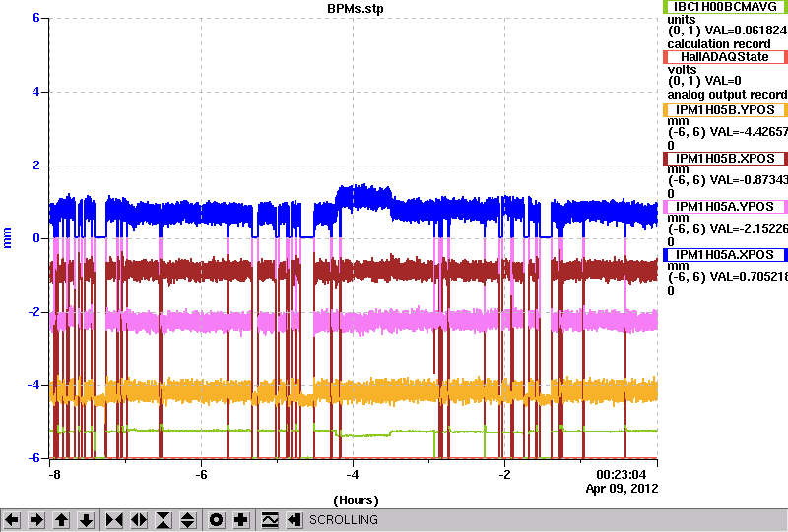This screenshot has height=532, width=788.
Task: Select the IPM1H05B.YPOS curve legend label
Action: (x=725, y=110)
